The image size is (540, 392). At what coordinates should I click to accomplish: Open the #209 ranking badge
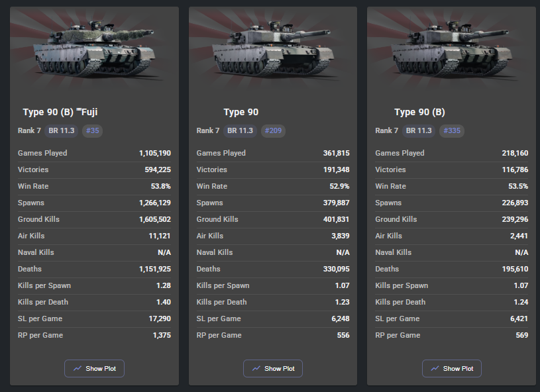pos(273,131)
